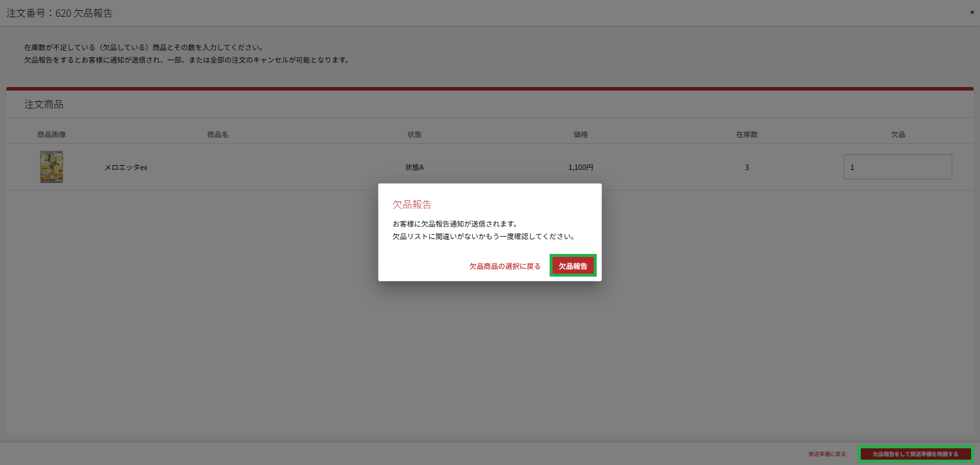Viewport: 980px width, 465px height.
Task: Close the 欠品報告 panel with × icon
Action: click(972, 12)
